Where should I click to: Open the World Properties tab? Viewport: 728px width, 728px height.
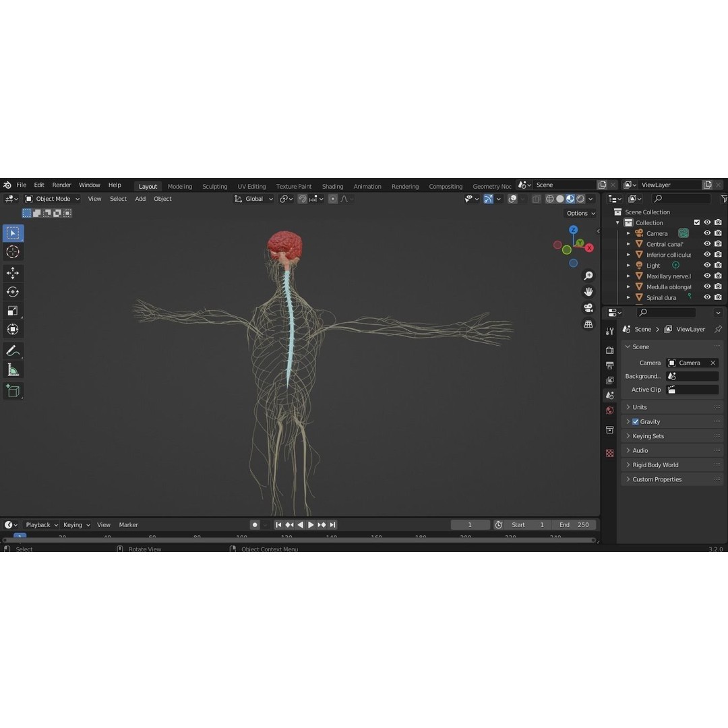tap(610, 410)
